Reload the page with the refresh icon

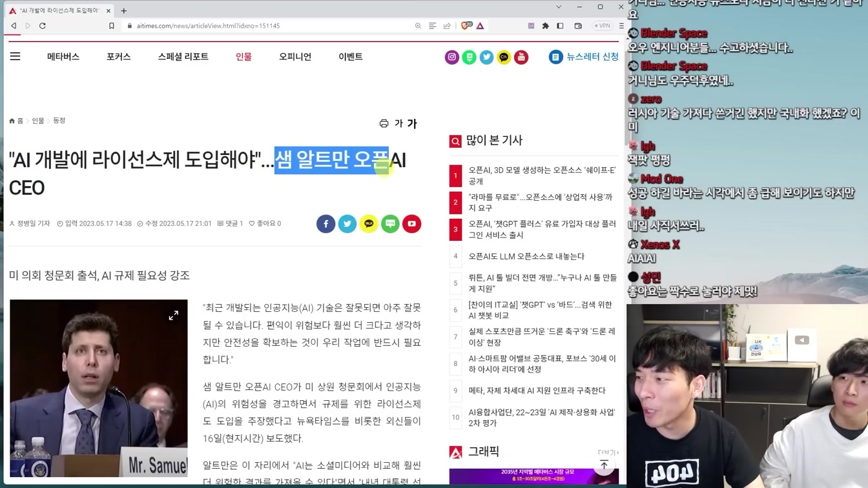[43, 26]
